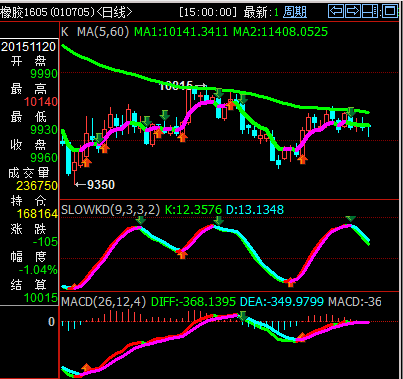
Task: Click the date 20151120 in the sidebar
Action: point(29,46)
